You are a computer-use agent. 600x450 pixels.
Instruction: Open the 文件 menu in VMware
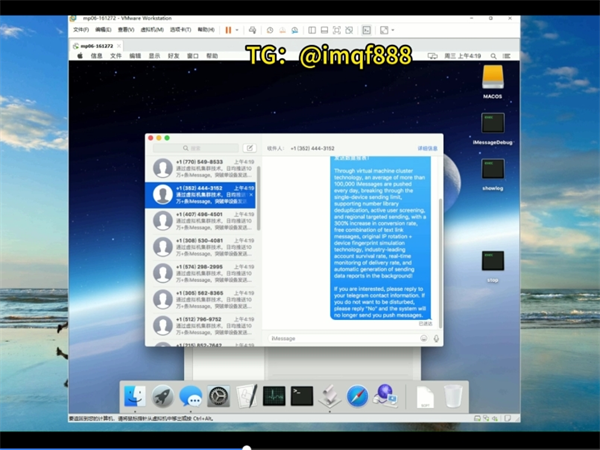click(x=80, y=30)
